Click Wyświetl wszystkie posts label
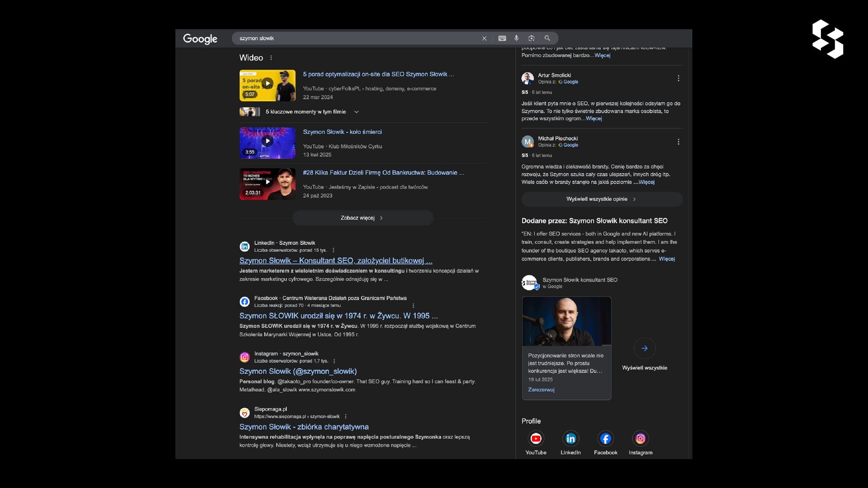This screenshot has height=488, width=868. click(x=645, y=368)
